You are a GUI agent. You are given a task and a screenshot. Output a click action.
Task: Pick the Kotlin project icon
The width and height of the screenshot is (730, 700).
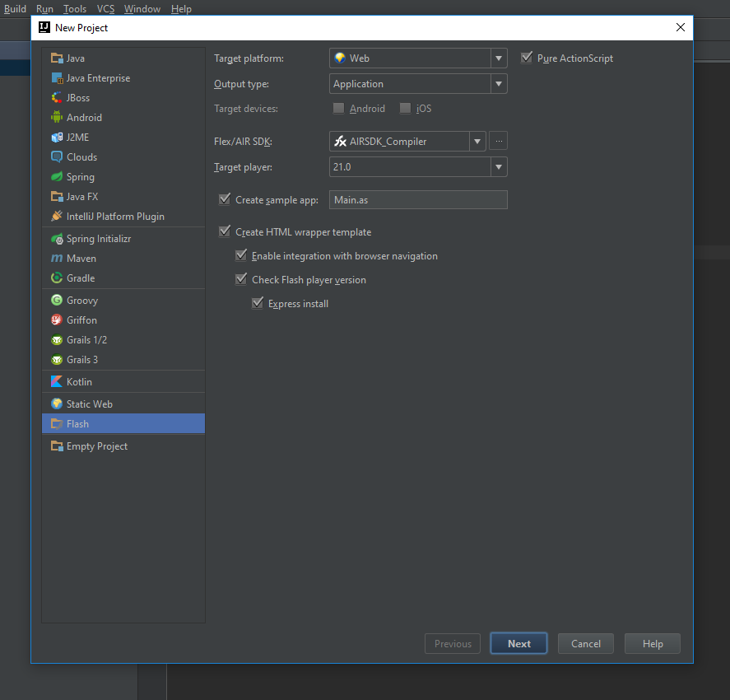[57, 382]
